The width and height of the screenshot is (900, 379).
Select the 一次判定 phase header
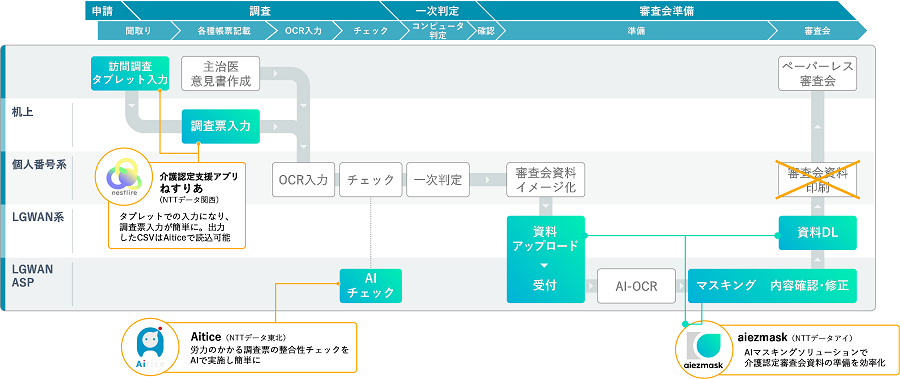437,10
